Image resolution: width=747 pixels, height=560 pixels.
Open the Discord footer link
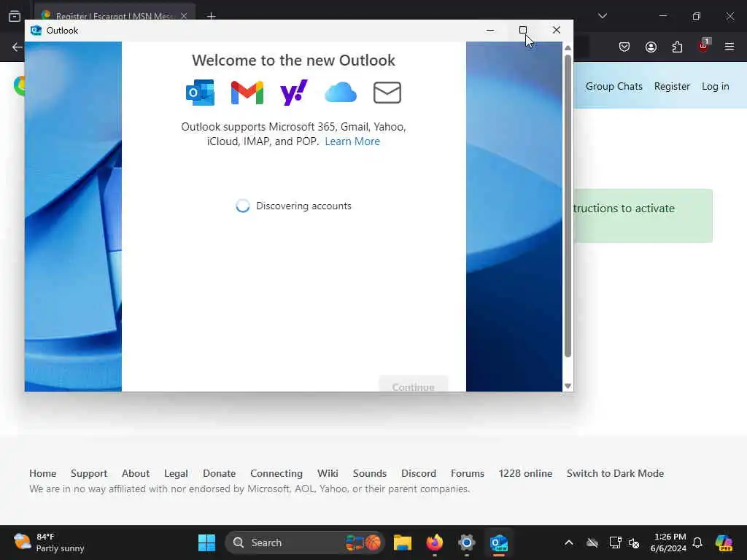click(x=418, y=473)
